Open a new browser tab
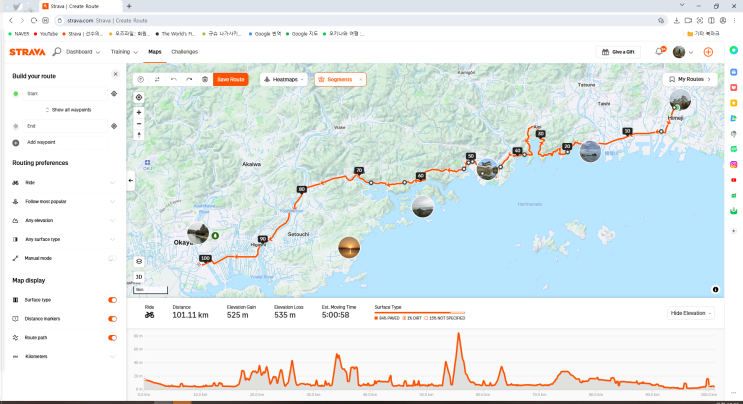This screenshot has height=404, width=743. click(x=129, y=6)
